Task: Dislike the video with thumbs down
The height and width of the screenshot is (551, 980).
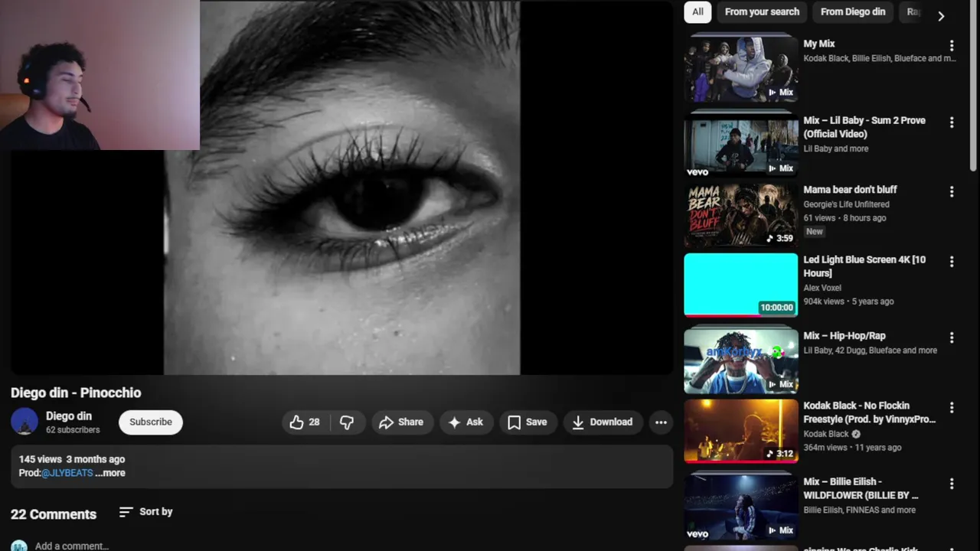Action: click(x=347, y=422)
